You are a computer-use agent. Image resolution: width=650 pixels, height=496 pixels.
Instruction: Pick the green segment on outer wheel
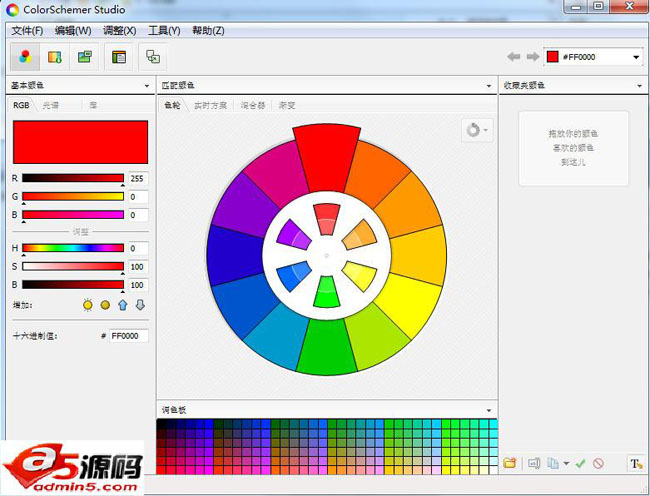tap(327, 346)
